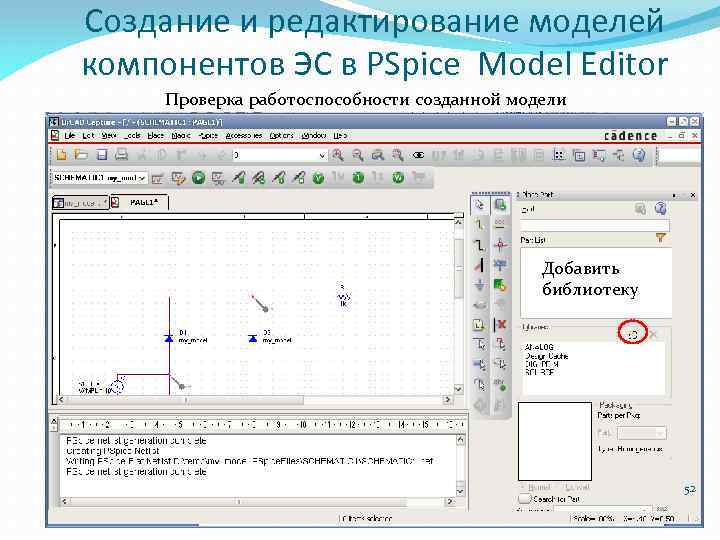Screen dimensions: 720x540
Task: Select ANALOG in the Libraries list
Action: click(x=539, y=348)
